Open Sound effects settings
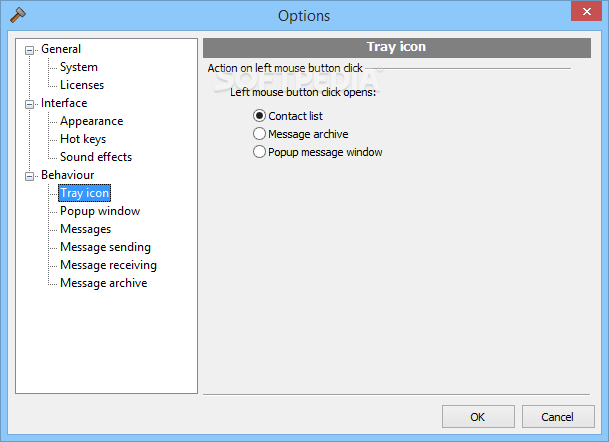Image resolution: width=609 pixels, height=442 pixels. coord(96,157)
